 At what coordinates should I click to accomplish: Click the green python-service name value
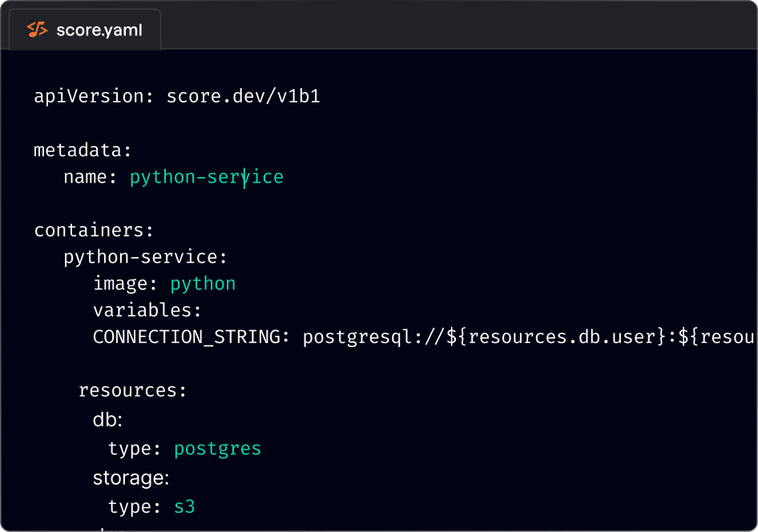click(x=206, y=177)
